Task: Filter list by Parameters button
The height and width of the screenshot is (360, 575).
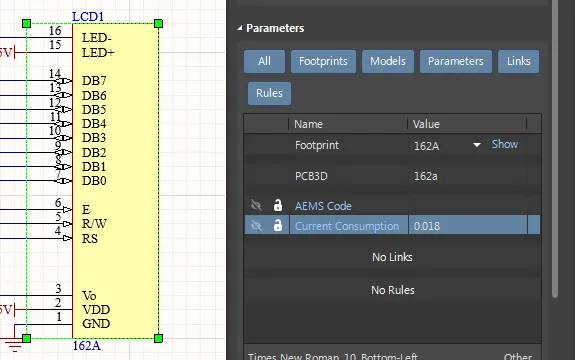Action: click(x=455, y=61)
